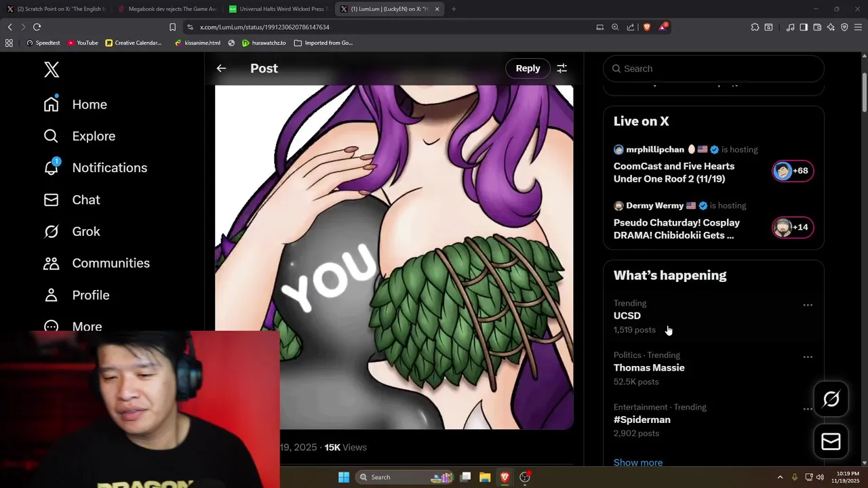Switch to Universal Halts Weird Wicked tab
Screen dimensions: 868x488
point(278,9)
